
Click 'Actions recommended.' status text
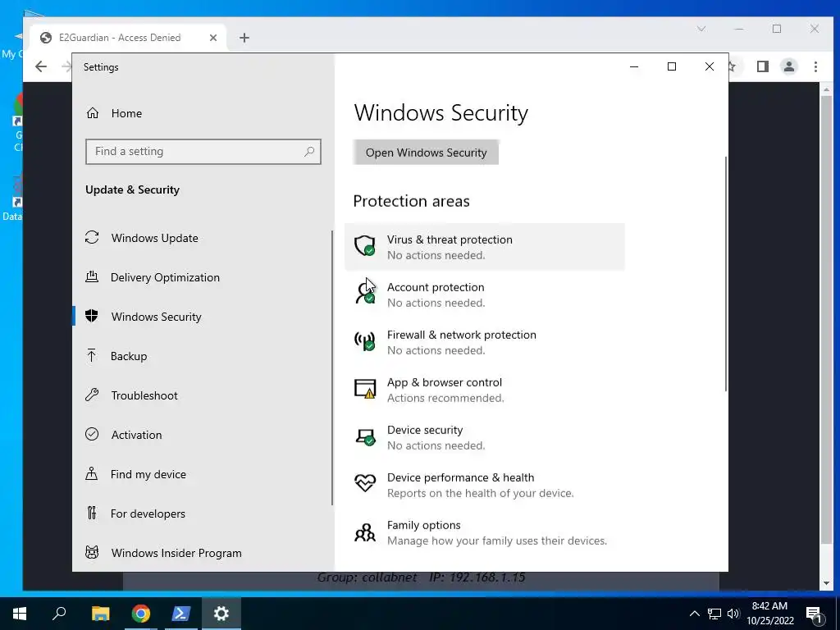445,398
